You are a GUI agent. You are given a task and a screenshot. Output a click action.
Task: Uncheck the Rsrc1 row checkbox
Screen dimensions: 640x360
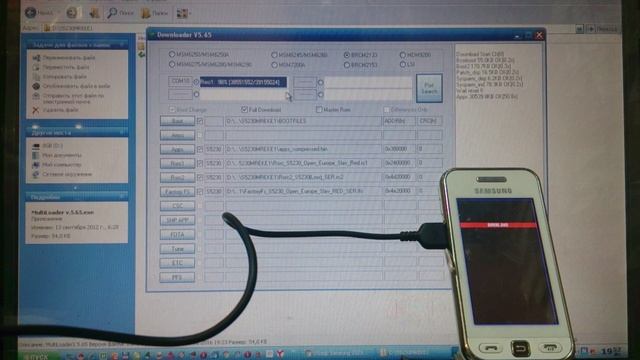pos(200,163)
